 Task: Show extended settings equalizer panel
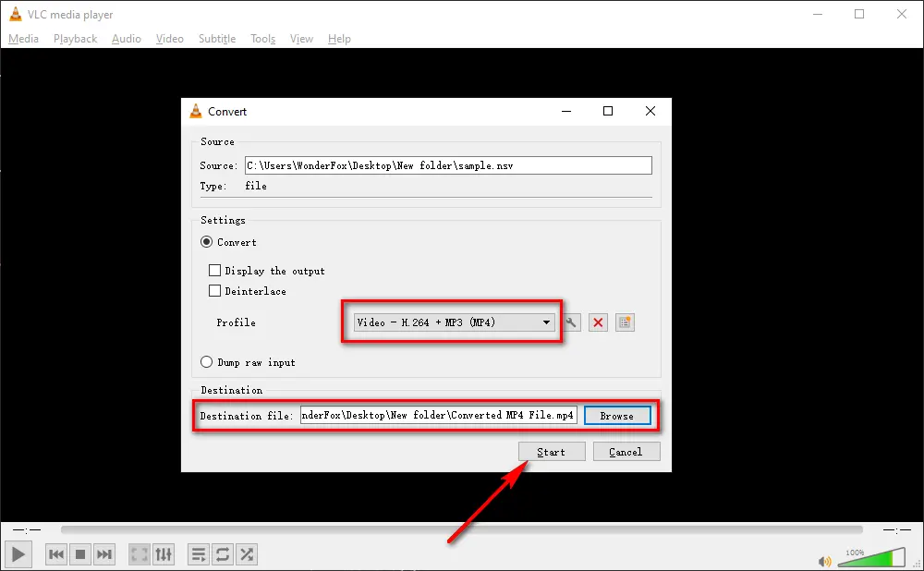click(x=164, y=554)
